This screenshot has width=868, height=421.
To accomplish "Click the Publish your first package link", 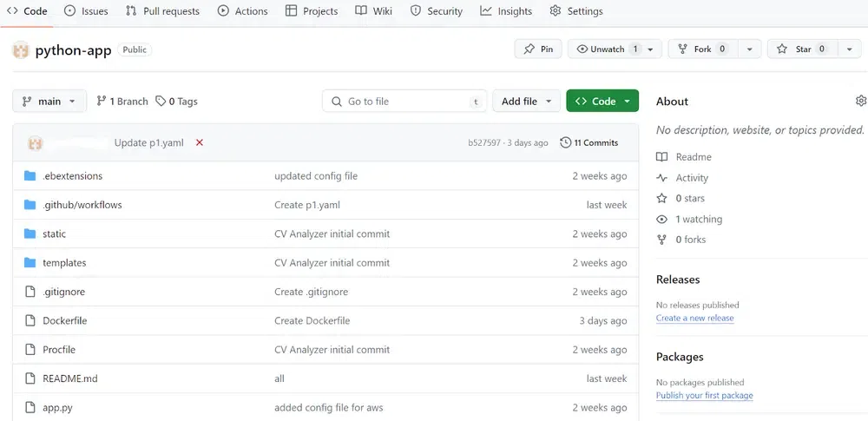I will click(x=704, y=396).
